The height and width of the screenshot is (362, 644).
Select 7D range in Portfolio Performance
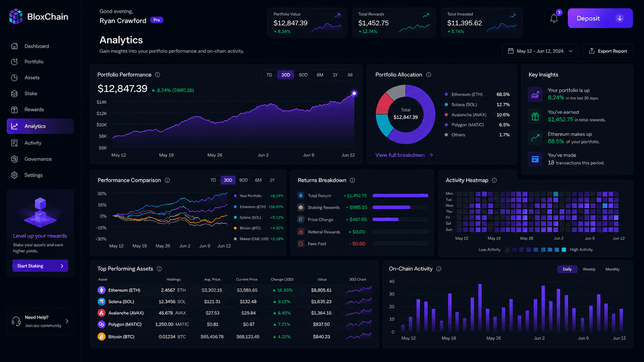pyautogui.click(x=269, y=75)
